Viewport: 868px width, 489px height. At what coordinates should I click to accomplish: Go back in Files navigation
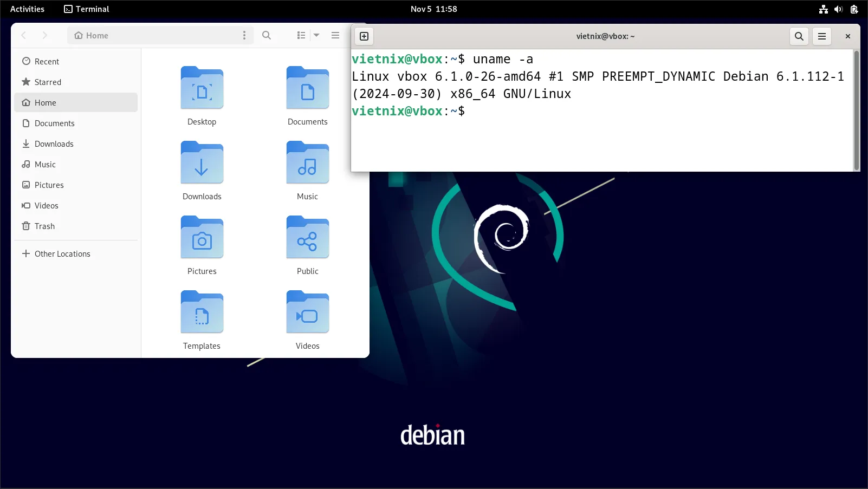point(24,35)
